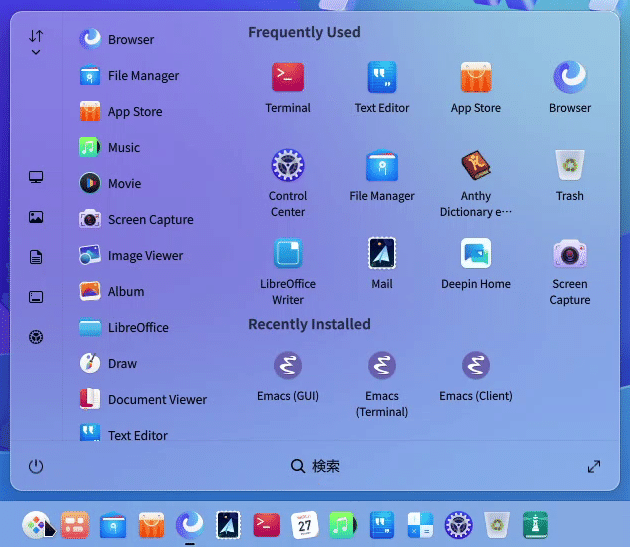Click the search field

coord(315,466)
